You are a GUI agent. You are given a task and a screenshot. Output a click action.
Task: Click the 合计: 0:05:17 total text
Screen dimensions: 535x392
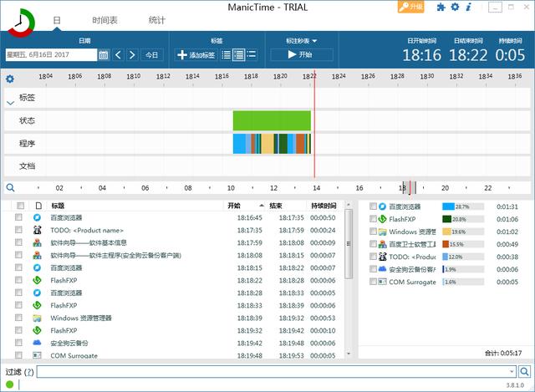(503, 353)
